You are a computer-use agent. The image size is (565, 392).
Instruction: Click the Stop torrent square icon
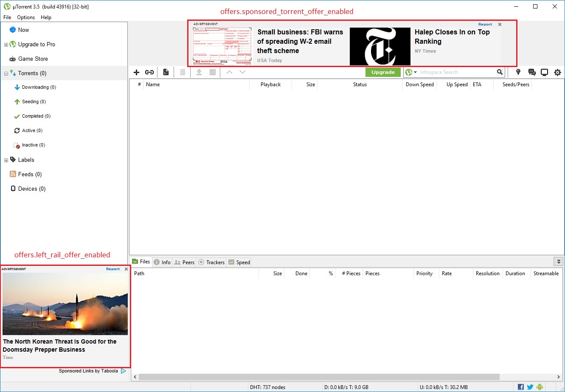pos(213,73)
